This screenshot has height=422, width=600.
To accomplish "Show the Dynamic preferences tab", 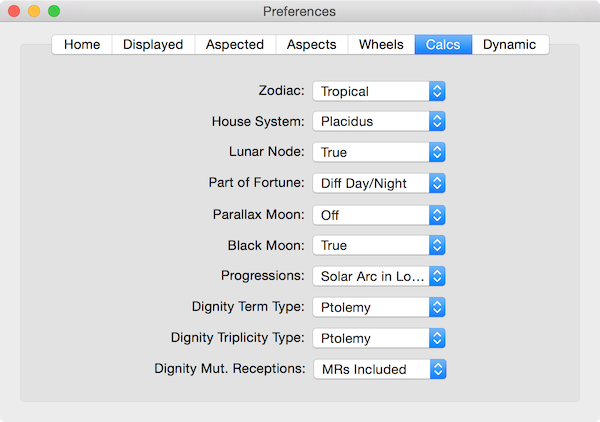I will click(510, 44).
